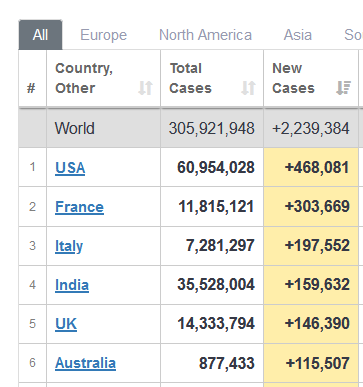
Task: Select World new cases +2,239,384
Action: pos(311,128)
